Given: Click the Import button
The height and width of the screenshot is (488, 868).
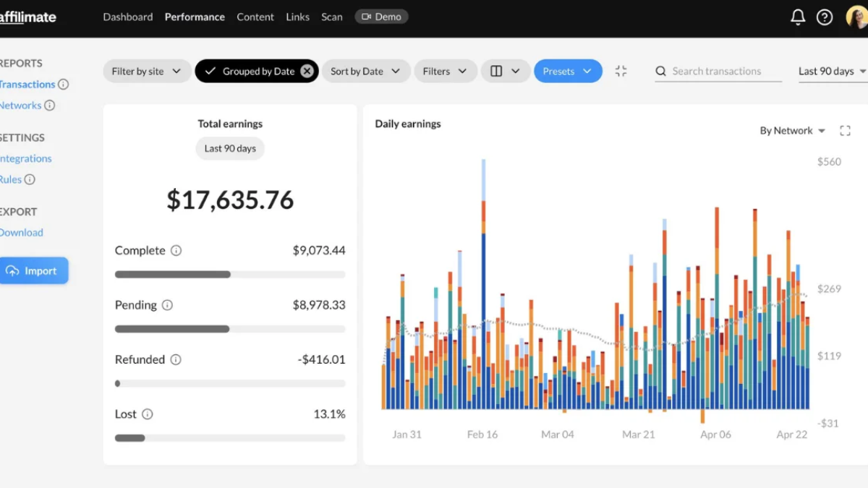Looking at the screenshot, I should (34, 271).
